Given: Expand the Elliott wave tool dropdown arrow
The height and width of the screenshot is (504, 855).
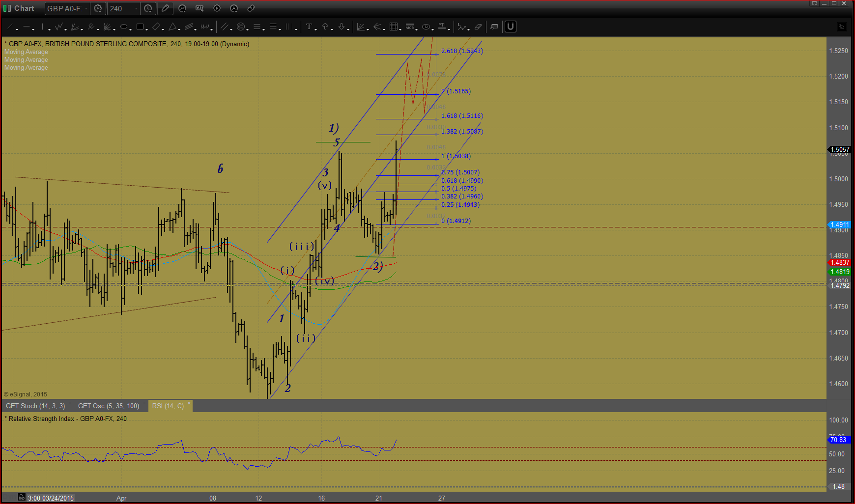Looking at the screenshot, I should [468, 29].
